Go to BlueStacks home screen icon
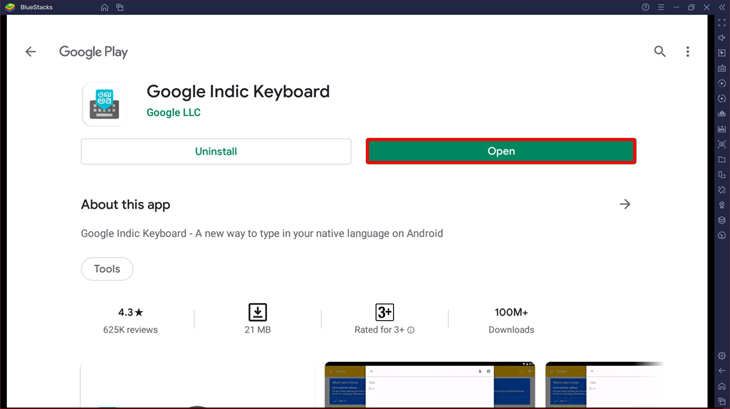 [x=104, y=7]
